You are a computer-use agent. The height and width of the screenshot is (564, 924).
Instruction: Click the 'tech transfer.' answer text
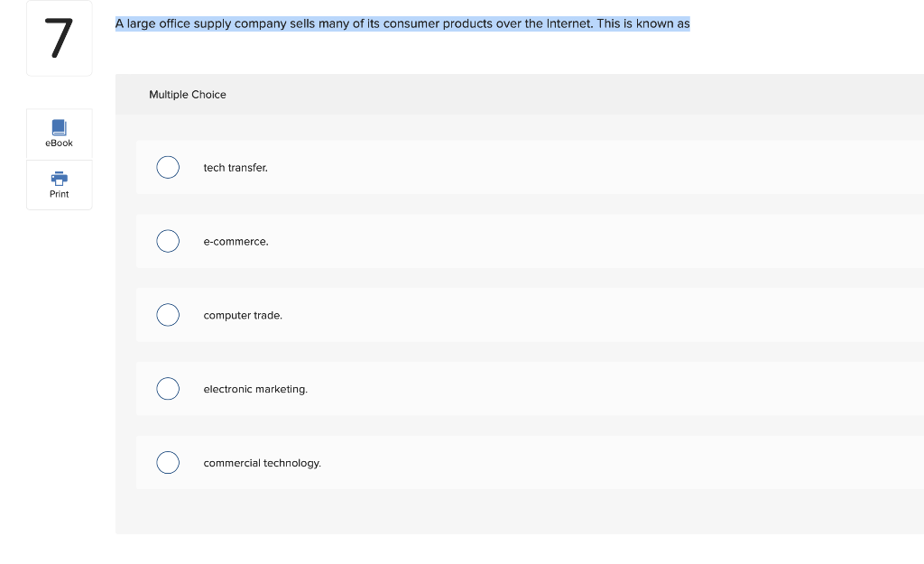click(236, 168)
